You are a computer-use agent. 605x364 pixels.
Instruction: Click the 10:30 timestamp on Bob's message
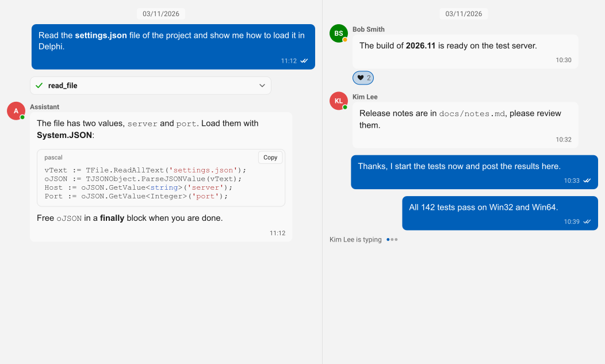(564, 60)
